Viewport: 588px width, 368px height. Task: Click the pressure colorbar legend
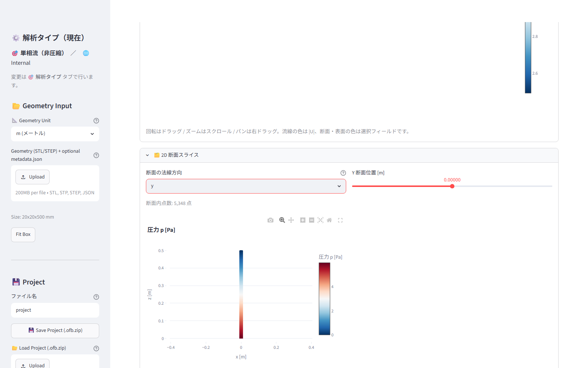pyautogui.click(x=325, y=298)
